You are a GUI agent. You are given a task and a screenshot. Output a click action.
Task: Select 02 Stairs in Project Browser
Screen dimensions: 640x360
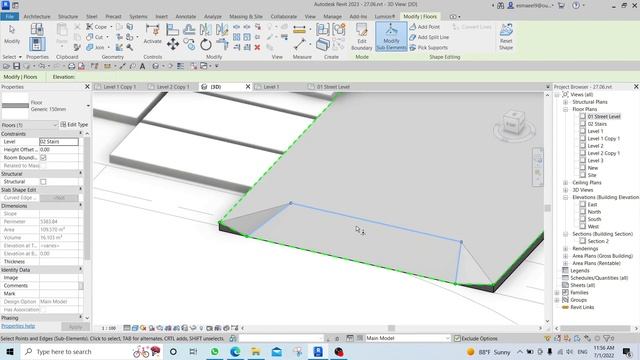pos(597,124)
